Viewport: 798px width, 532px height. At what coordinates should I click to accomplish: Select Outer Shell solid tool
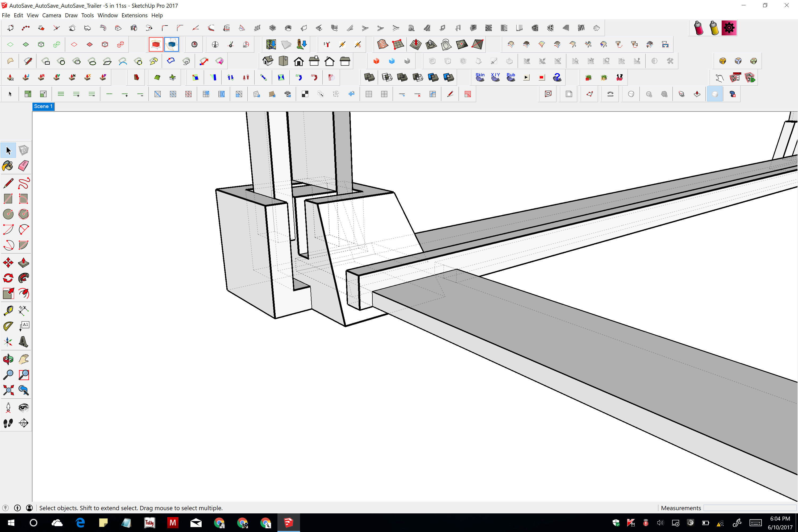click(369, 77)
